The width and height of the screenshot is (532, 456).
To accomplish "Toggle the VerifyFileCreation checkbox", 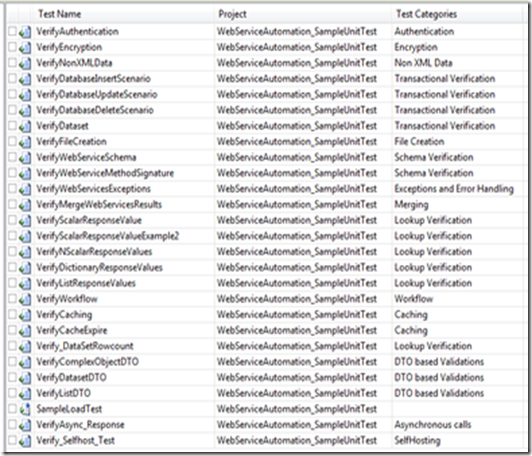I will (x=12, y=141).
